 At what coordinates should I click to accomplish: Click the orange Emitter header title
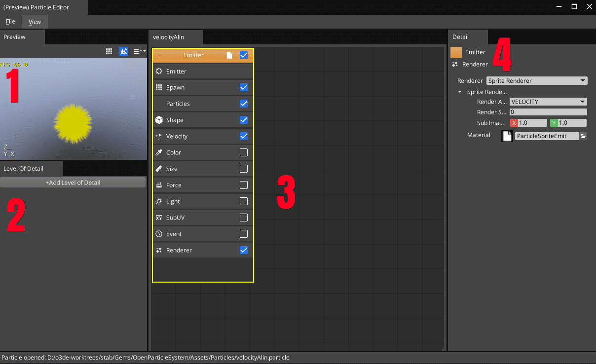point(193,55)
